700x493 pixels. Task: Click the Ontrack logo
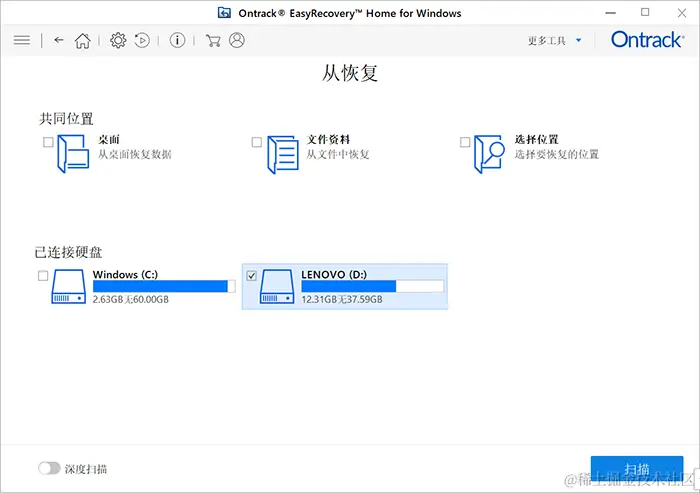tap(647, 40)
